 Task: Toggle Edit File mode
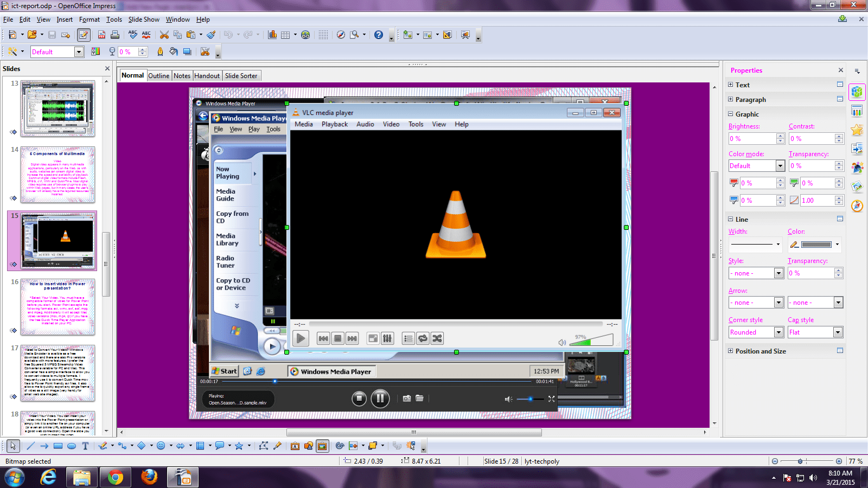click(x=84, y=35)
